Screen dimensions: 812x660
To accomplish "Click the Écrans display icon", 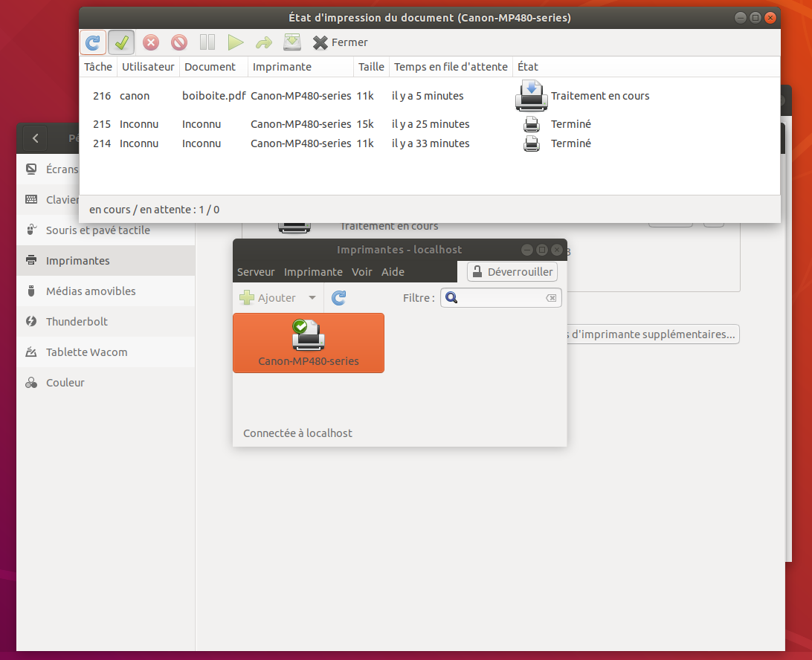I will (x=31, y=169).
